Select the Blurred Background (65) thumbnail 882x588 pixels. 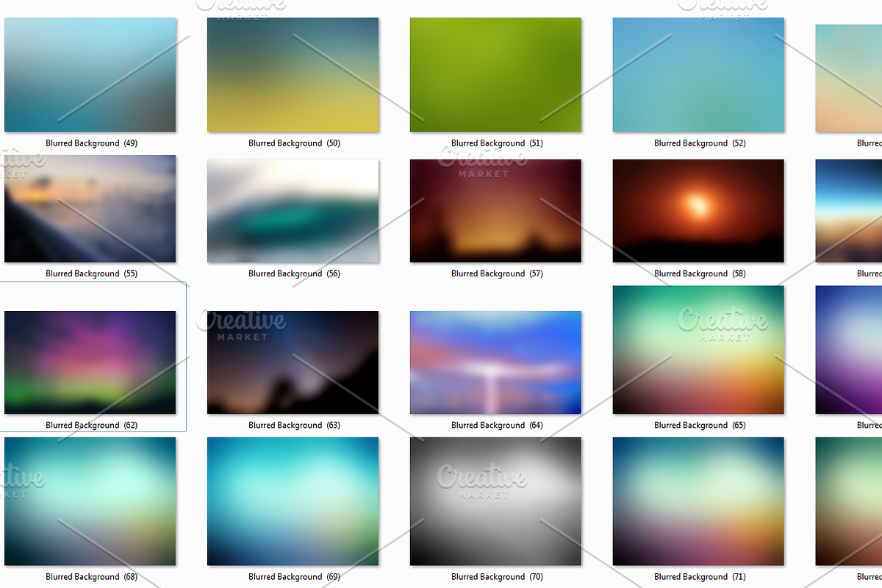[x=699, y=350]
